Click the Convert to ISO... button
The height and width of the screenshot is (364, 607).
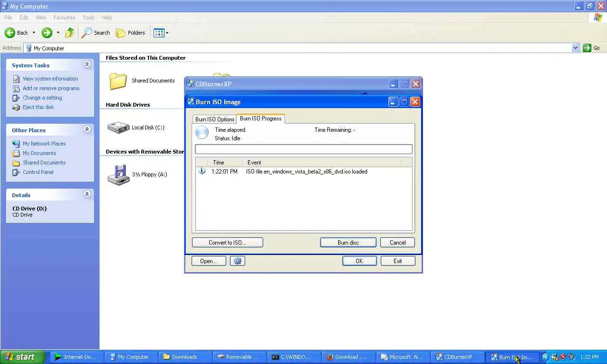[x=227, y=243]
